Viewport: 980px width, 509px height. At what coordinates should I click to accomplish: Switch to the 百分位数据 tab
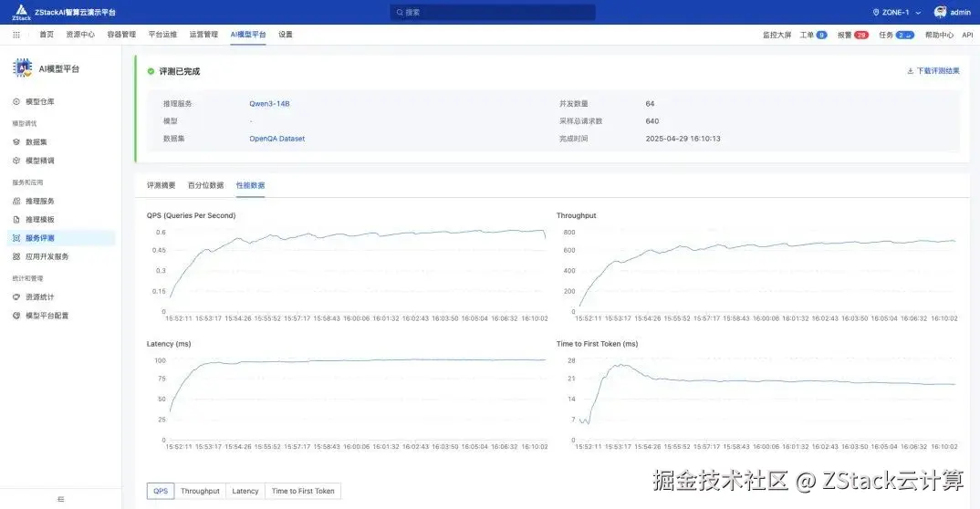click(x=205, y=185)
